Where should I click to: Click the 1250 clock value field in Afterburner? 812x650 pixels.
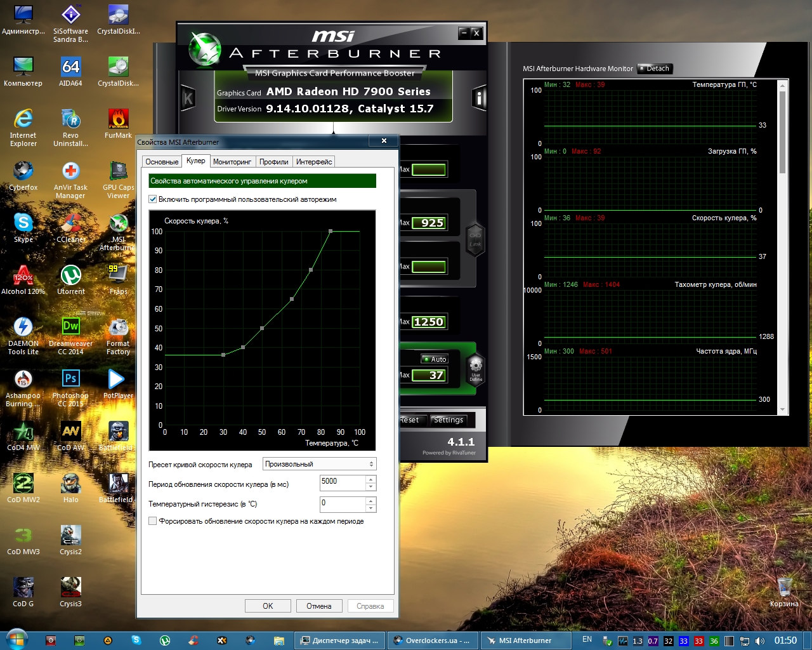pyautogui.click(x=429, y=322)
